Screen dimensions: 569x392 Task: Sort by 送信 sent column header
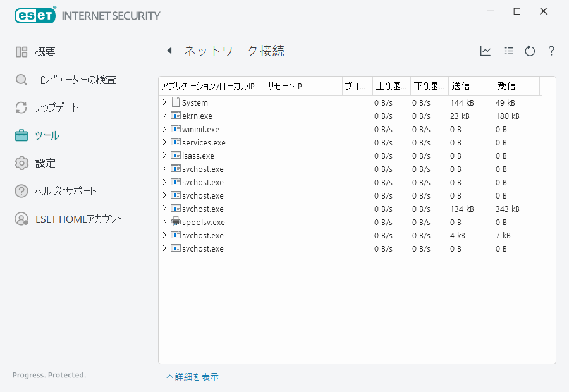click(x=472, y=86)
